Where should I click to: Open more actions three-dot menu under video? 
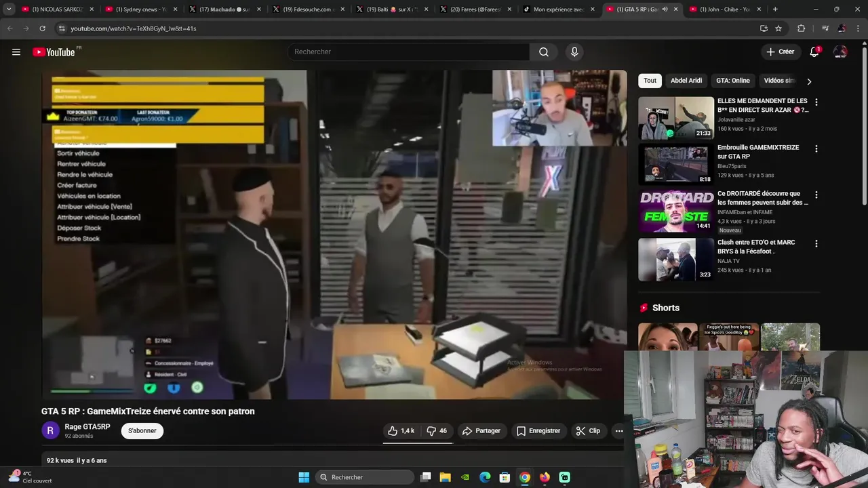click(x=618, y=431)
